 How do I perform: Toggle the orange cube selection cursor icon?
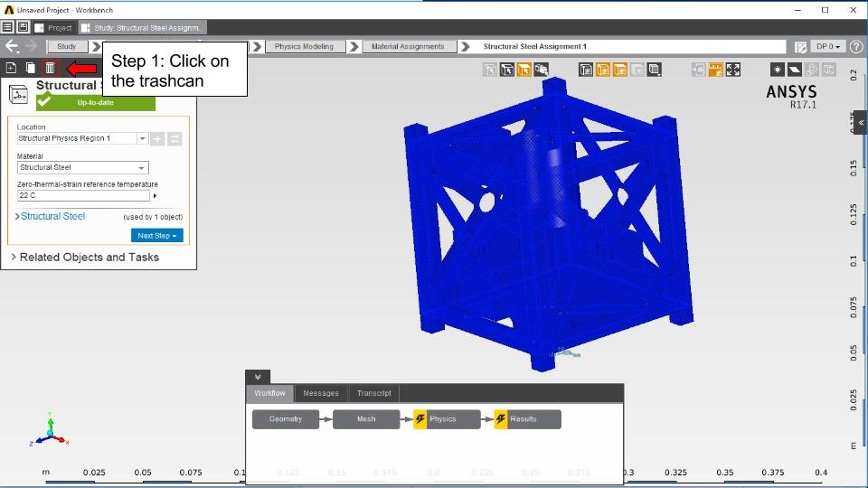[524, 70]
